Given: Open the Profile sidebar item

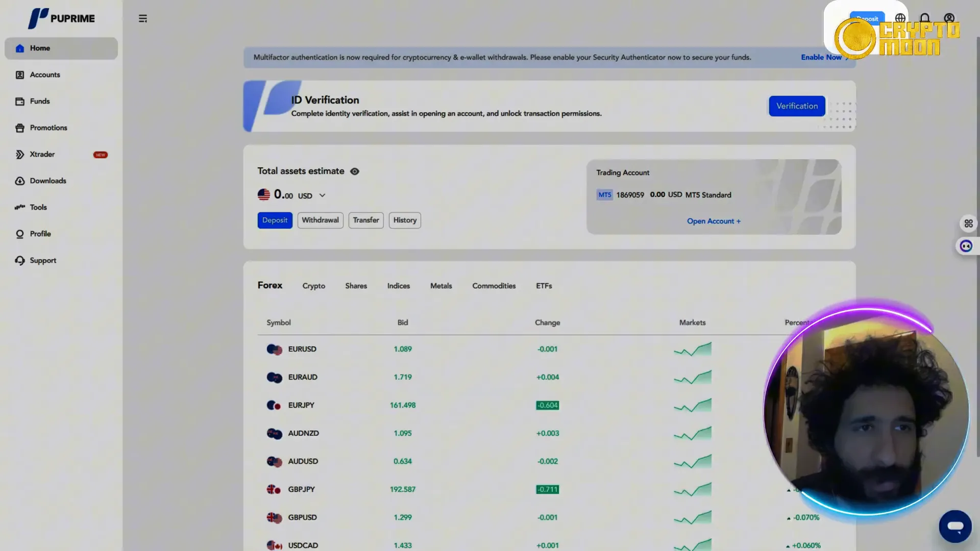Looking at the screenshot, I should (61, 234).
